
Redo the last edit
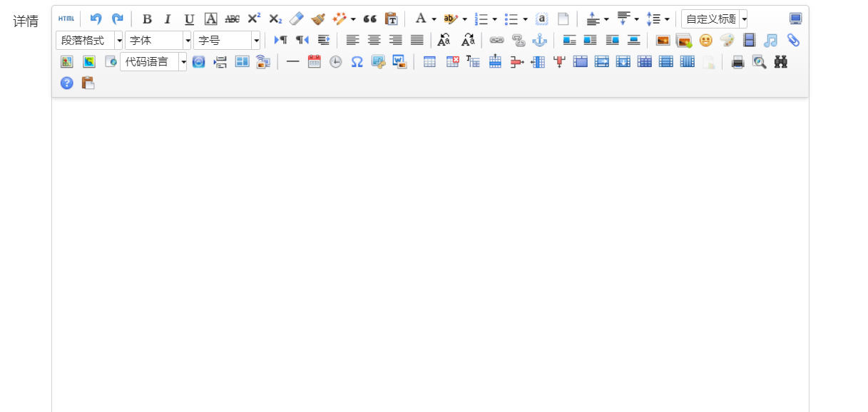pyautogui.click(x=118, y=19)
